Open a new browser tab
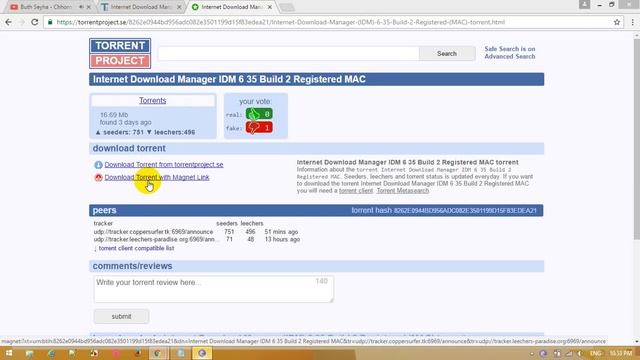 (x=287, y=7)
